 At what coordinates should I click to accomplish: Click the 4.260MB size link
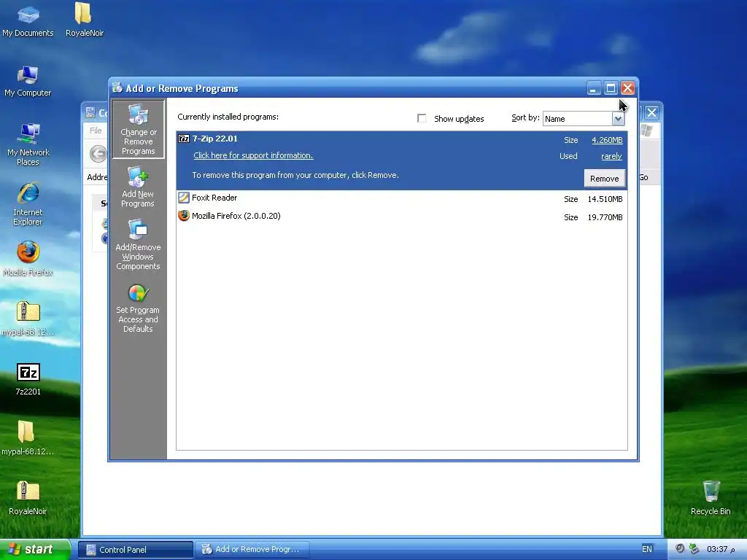607,140
